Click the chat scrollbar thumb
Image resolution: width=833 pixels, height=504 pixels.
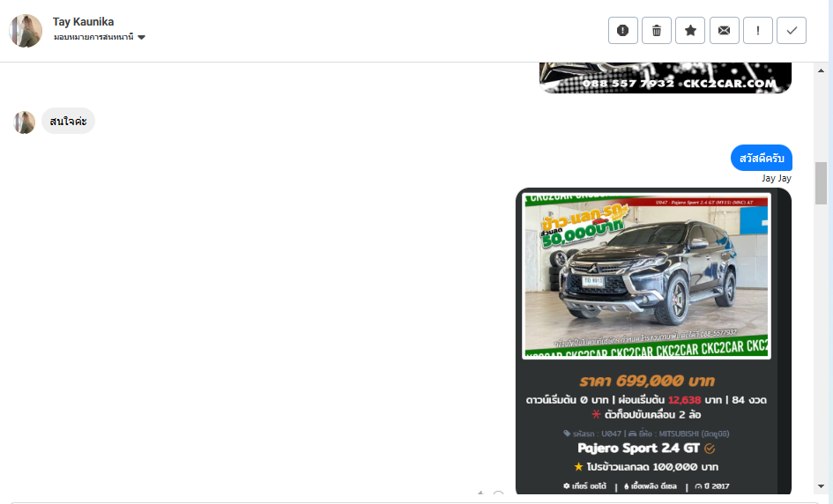pos(822,183)
